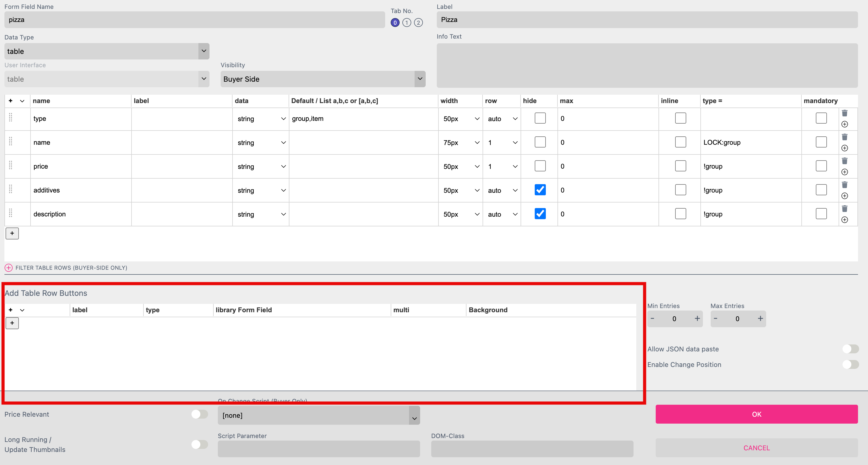Click the '!group' cell in the price row
Viewport: 868px width, 465px height.
pos(751,166)
